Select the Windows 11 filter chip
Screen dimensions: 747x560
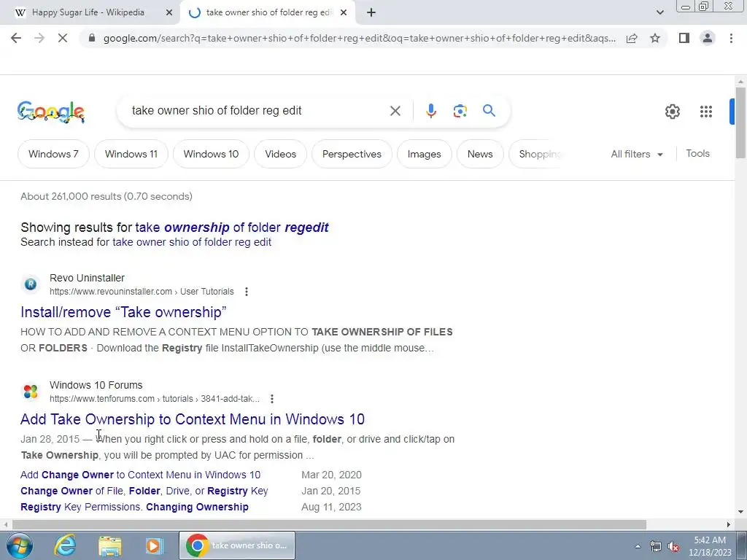[x=131, y=154]
